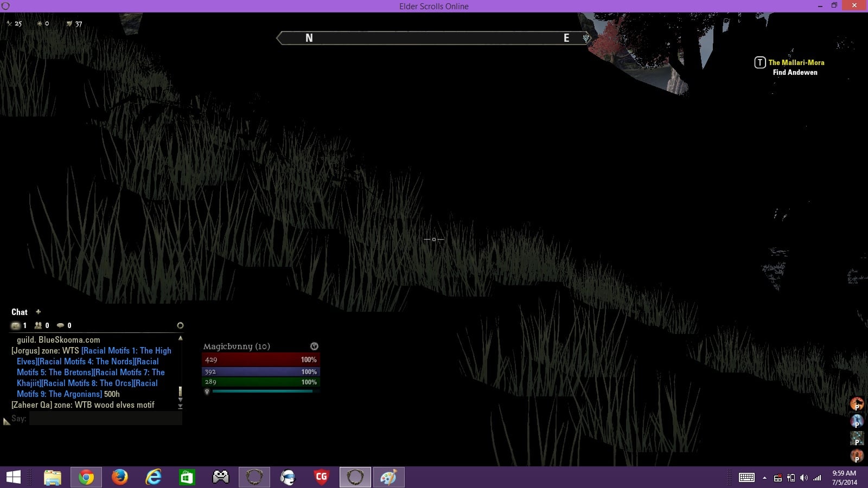Open Racial Motifs 4: The Nords link

[x=85, y=361]
